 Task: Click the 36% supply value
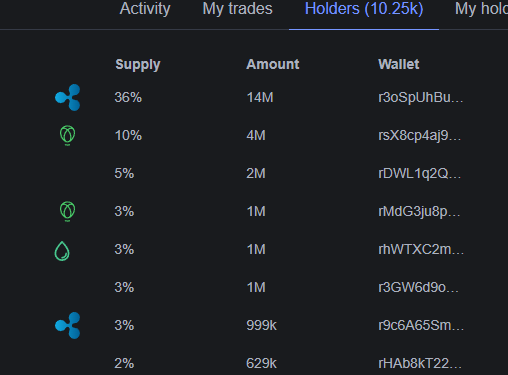tap(128, 97)
